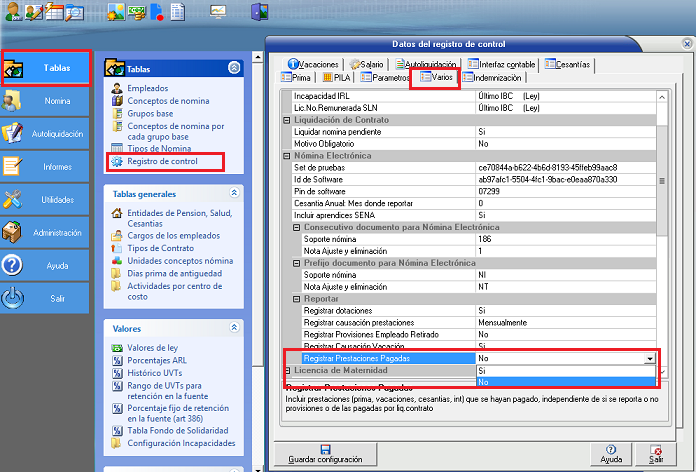Open the Utilidades sidebar section
The image size is (696, 472).
pyautogui.click(x=57, y=200)
